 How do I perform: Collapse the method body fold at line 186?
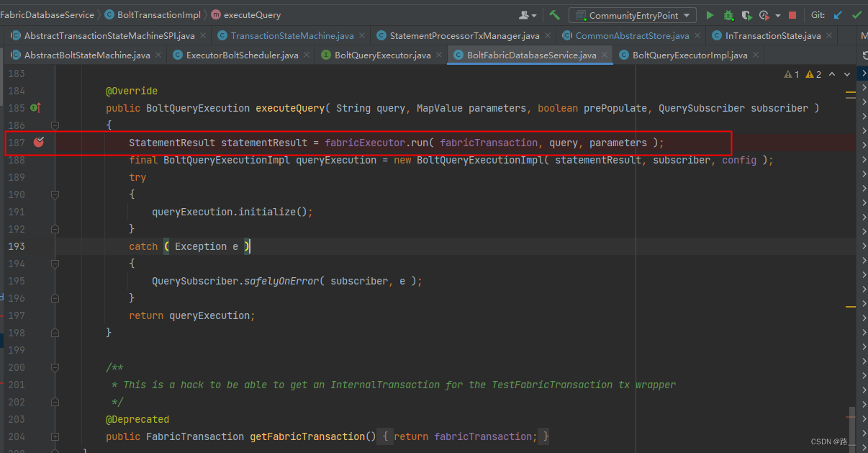[54, 125]
